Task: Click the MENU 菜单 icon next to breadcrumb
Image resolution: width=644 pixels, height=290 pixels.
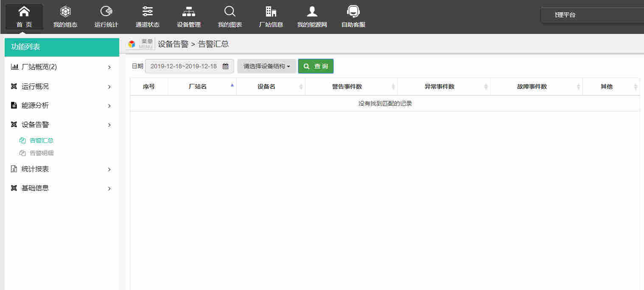Action: [140, 44]
